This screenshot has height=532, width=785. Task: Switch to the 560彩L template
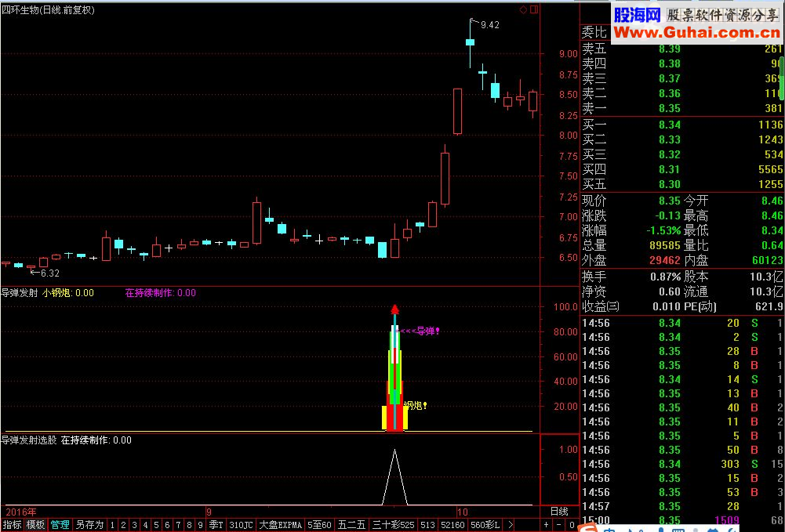(485, 525)
